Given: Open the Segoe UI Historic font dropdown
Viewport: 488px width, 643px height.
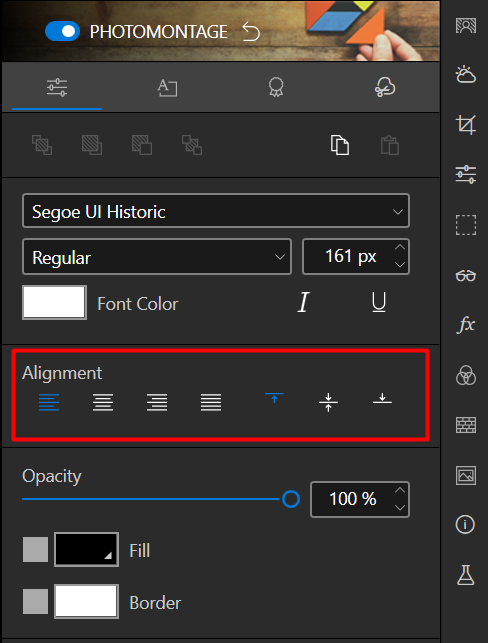Looking at the screenshot, I should point(216,211).
